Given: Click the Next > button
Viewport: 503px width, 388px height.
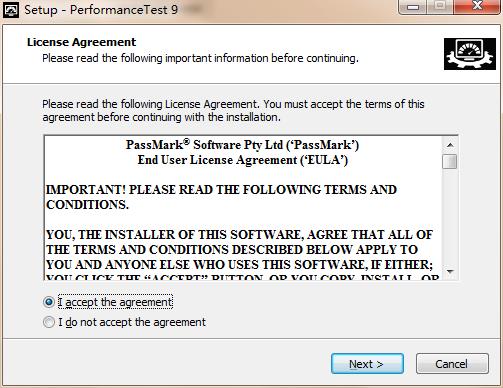Looking at the screenshot, I should tap(367, 364).
